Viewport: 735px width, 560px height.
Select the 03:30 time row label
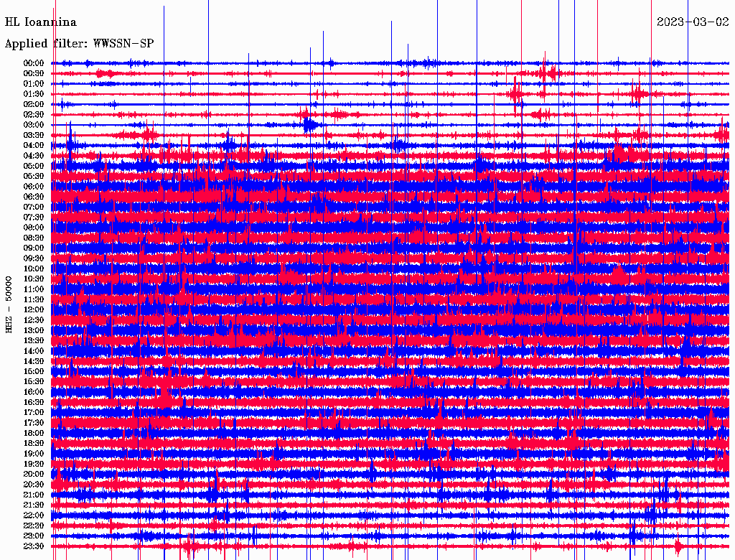click(x=34, y=135)
